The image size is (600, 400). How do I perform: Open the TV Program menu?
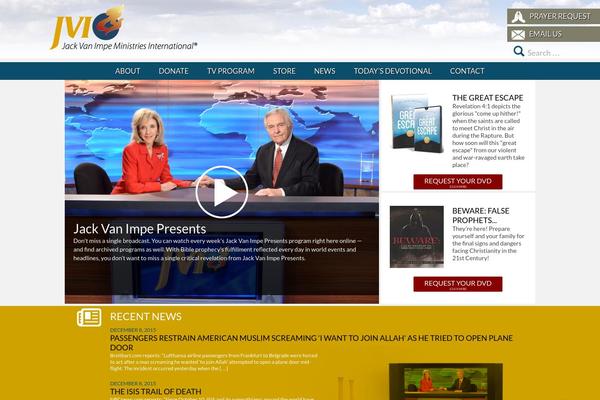231,71
